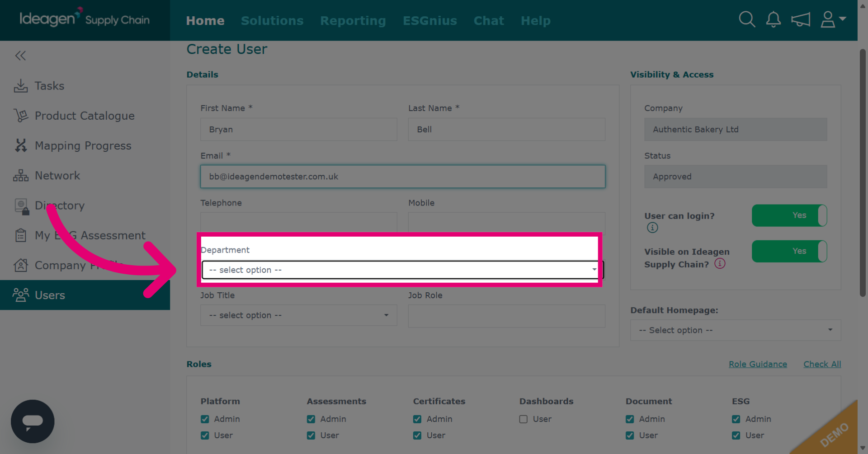Open the Job Title dropdown
This screenshot has width=868, height=454.
coord(299,315)
